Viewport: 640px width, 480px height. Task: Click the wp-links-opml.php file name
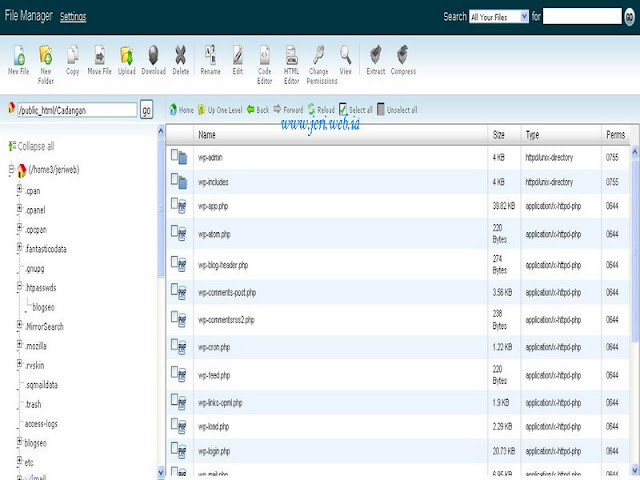coord(220,403)
